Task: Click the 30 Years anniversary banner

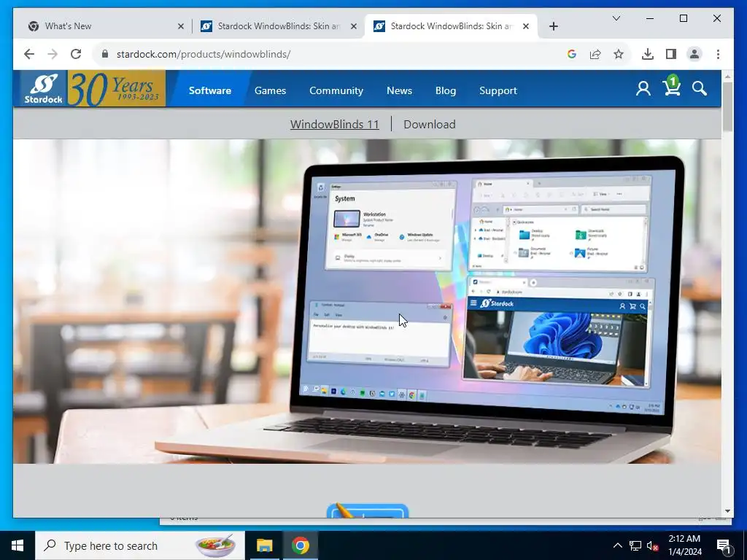Action: point(116,88)
